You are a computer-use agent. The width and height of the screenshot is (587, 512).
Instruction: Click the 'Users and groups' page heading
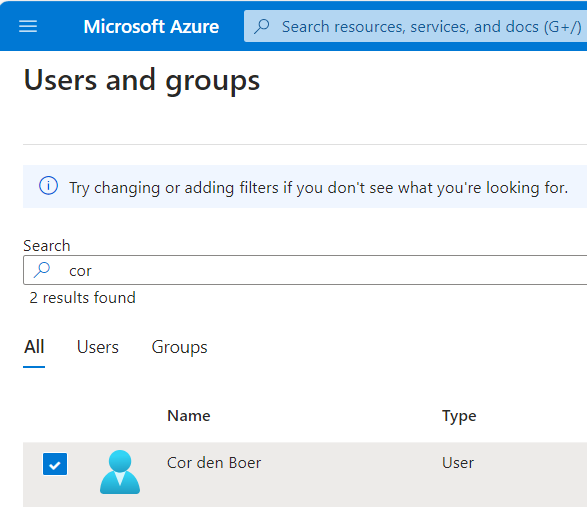(142, 80)
